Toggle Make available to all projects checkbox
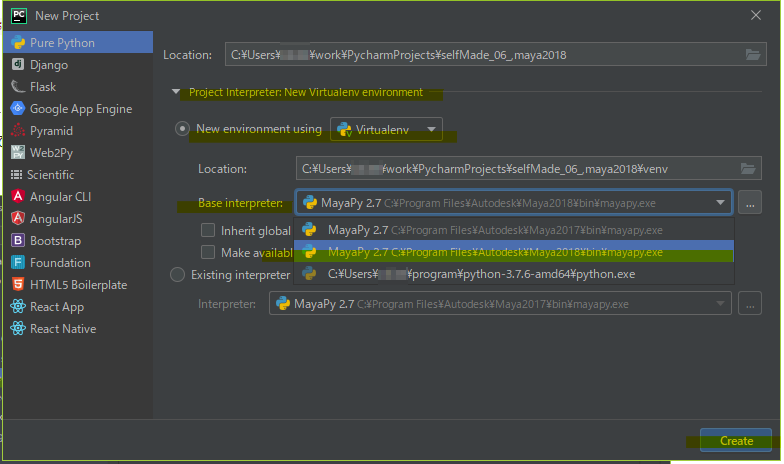 208,253
